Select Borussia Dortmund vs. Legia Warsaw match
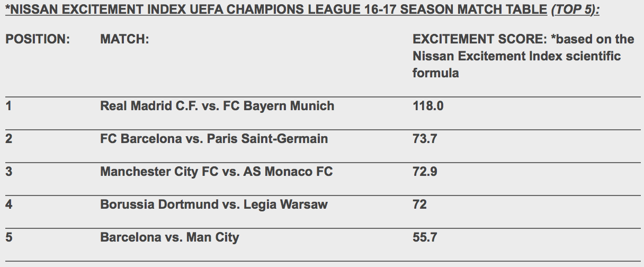 click(x=214, y=204)
